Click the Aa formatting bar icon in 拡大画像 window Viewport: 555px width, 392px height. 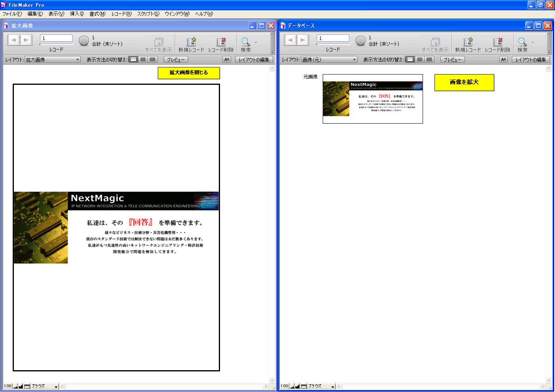tap(227, 59)
